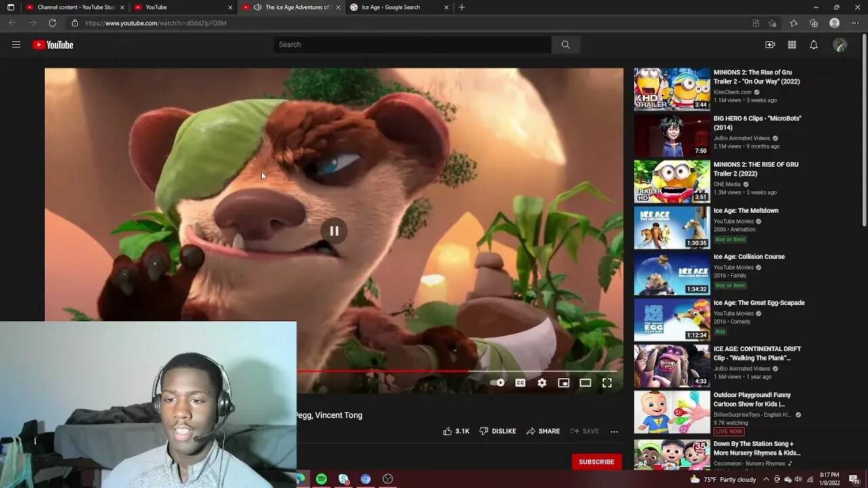
Task: Click the Edge site apps icon in address bar
Action: (x=755, y=23)
